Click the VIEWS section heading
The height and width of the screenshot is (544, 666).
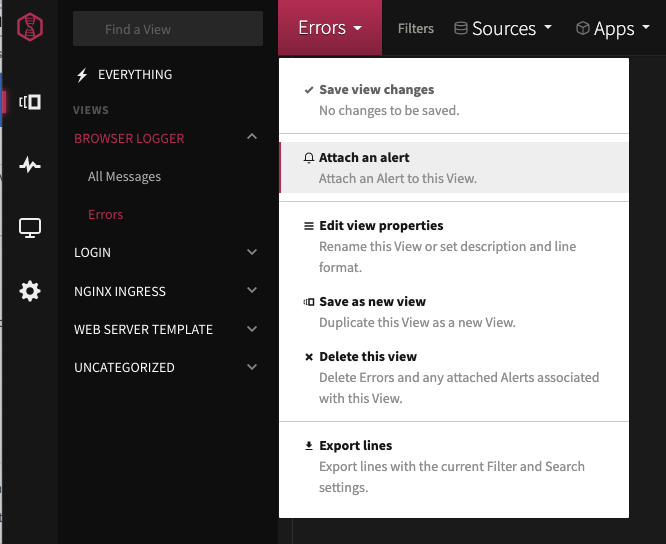(x=90, y=110)
